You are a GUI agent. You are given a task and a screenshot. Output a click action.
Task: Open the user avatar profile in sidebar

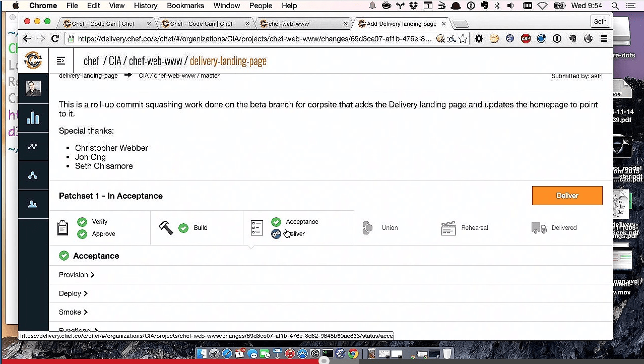[33, 88]
